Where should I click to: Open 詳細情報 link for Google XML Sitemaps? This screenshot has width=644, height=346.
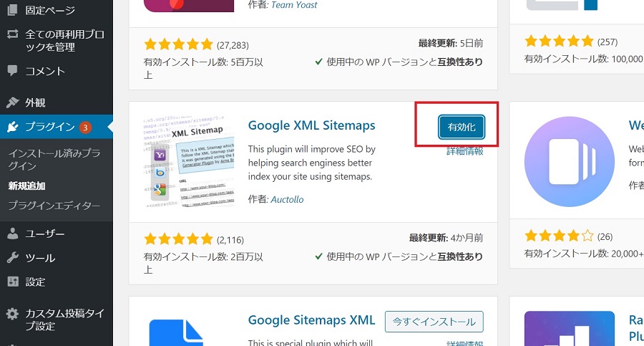tap(464, 151)
